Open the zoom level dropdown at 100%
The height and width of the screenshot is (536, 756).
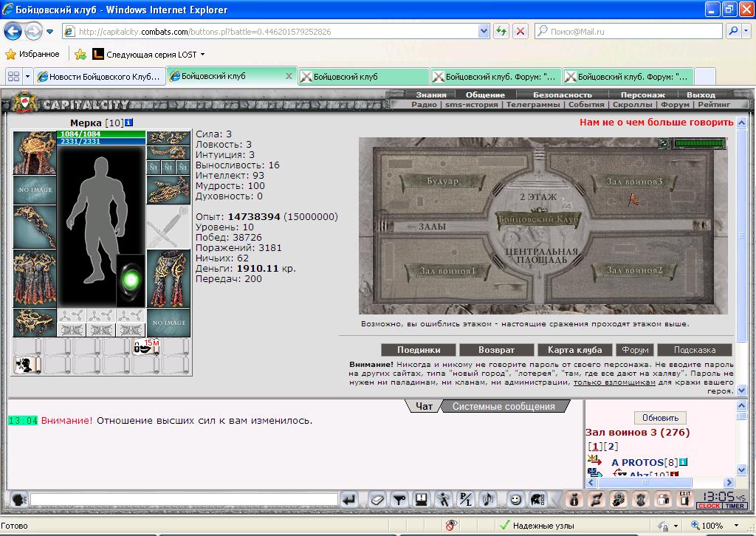coord(736,526)
